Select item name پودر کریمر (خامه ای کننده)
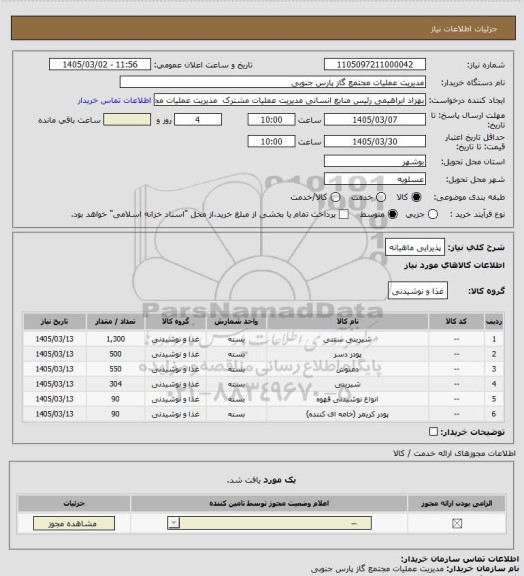This screenshot has height=576, width=524. click(x=347, y=414)
